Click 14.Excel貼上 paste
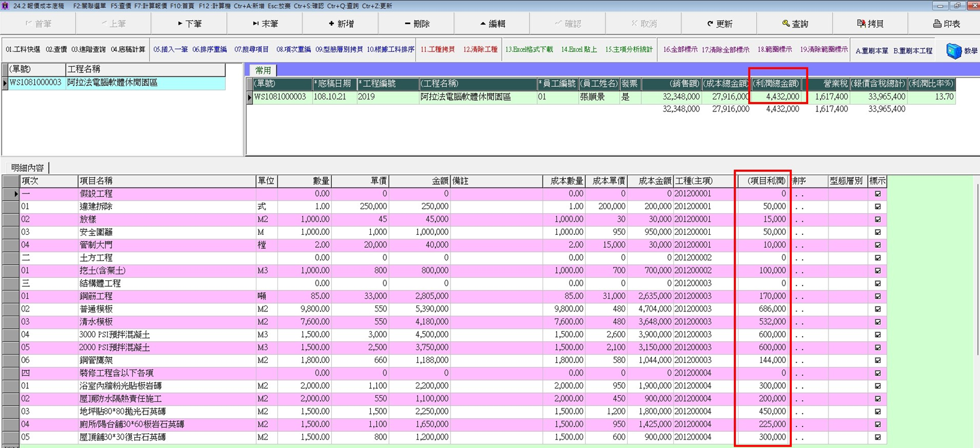This screenshot has height=448, width=980. [x=579, y=50]
